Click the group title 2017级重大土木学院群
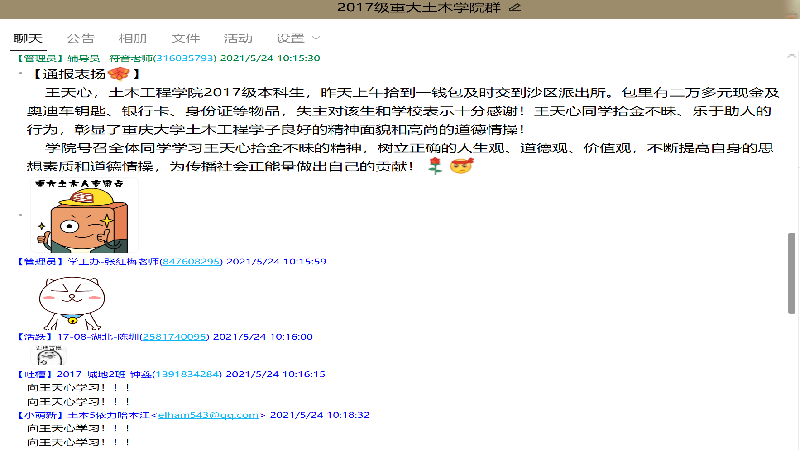Image resolution: width=800 pixels, height=450 pixels. pyautogui.click(x=418, y=7)
